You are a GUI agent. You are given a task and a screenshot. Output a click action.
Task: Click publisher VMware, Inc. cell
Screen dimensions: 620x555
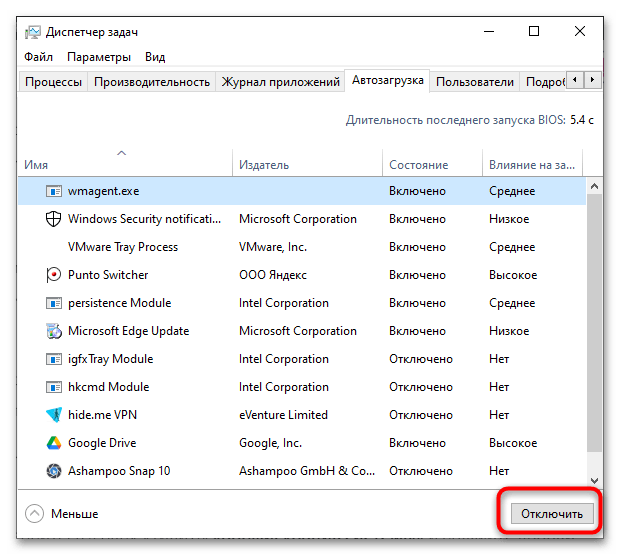tap(273, 247)
